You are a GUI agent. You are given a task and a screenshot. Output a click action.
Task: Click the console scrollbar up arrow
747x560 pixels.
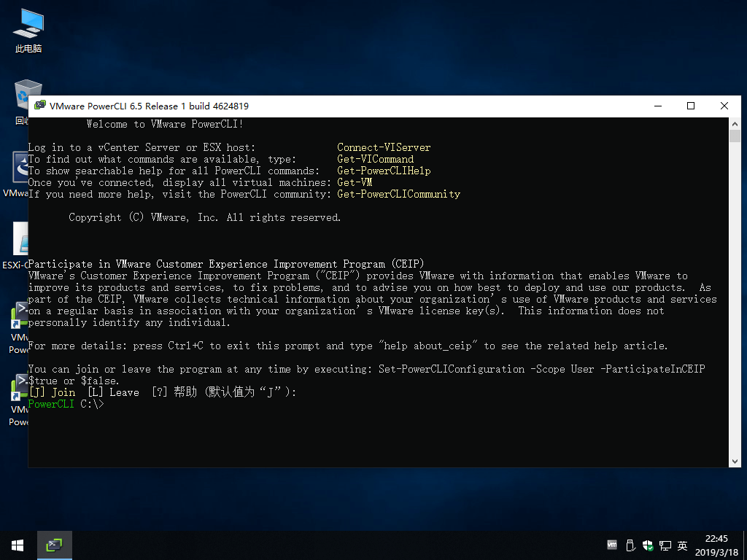point(735,123)
